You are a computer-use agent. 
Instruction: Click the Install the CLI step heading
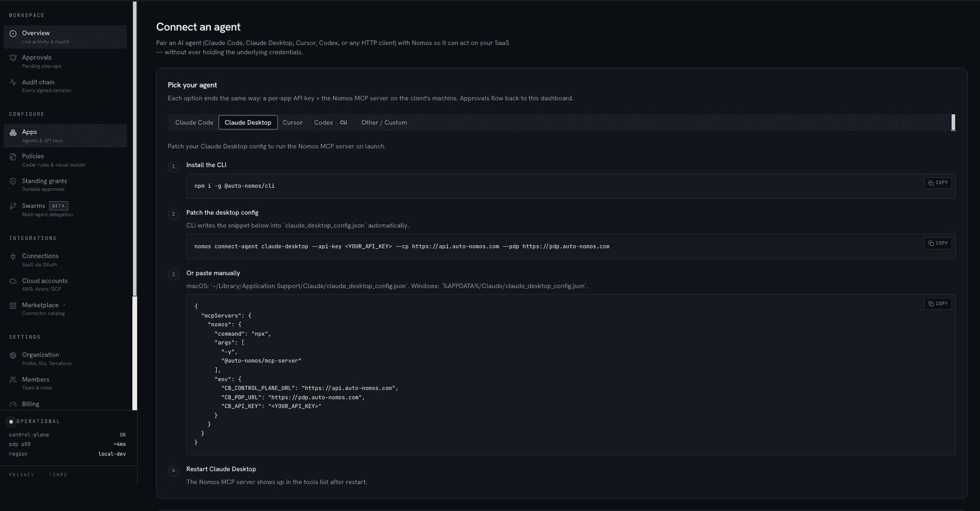tap(206, 165)
